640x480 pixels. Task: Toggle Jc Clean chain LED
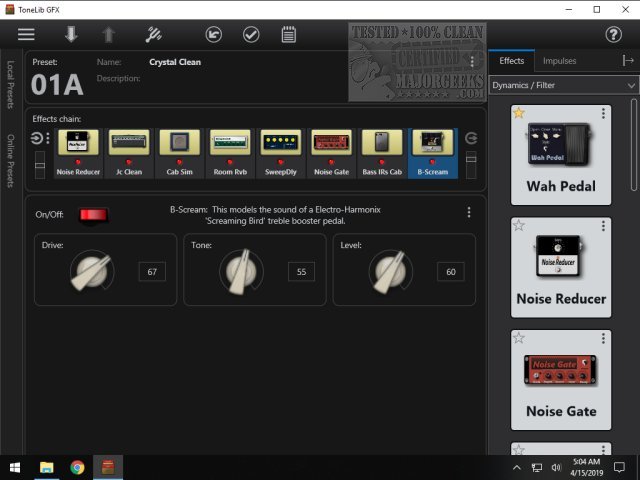129,162
